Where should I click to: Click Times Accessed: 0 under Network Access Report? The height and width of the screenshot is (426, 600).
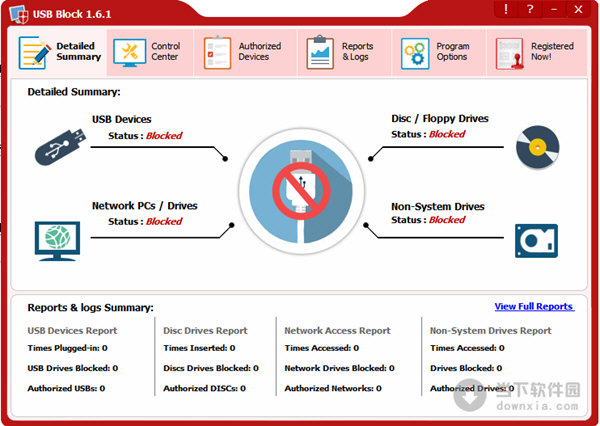(x=321, y=348)
